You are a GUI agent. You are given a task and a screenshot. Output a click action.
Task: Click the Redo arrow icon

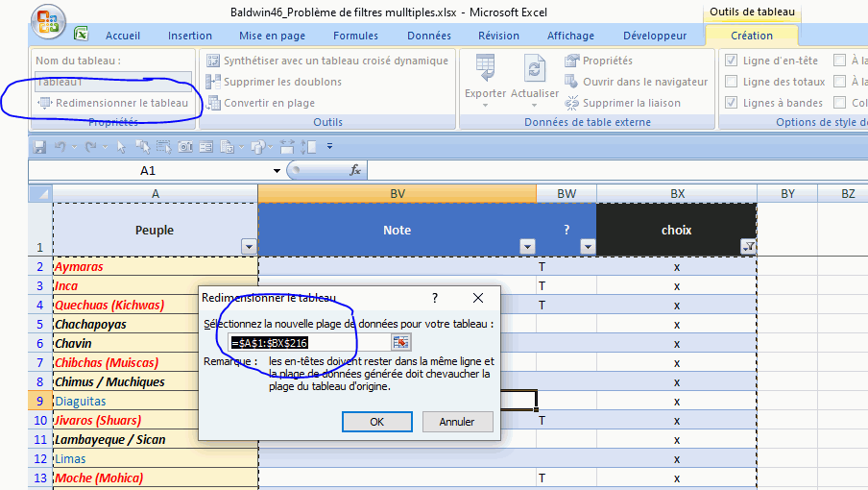[91, 147]
